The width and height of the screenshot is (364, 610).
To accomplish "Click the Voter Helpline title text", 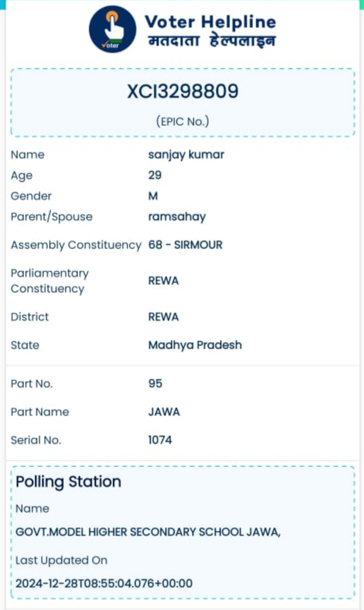I will click(x=210, y=22).
